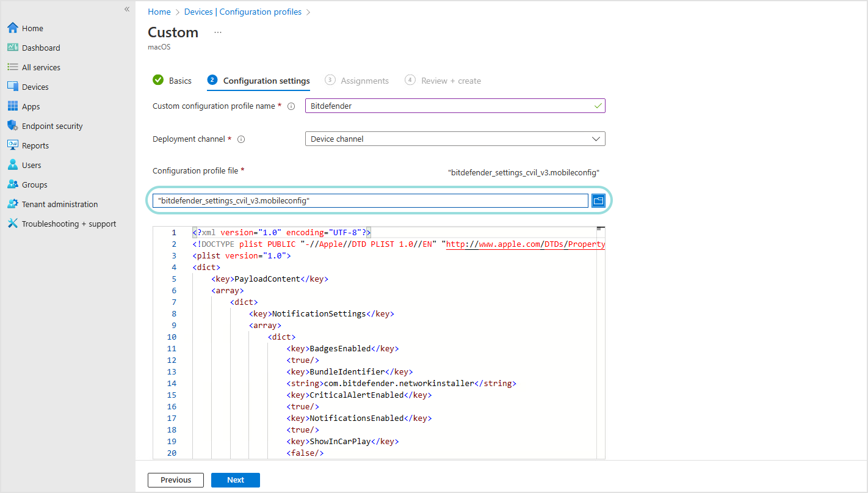Collapse the left navigation pane
Image resolution: width=868 pixels, height=493 pixels.
pyautogui.click(x=126, y=9)
